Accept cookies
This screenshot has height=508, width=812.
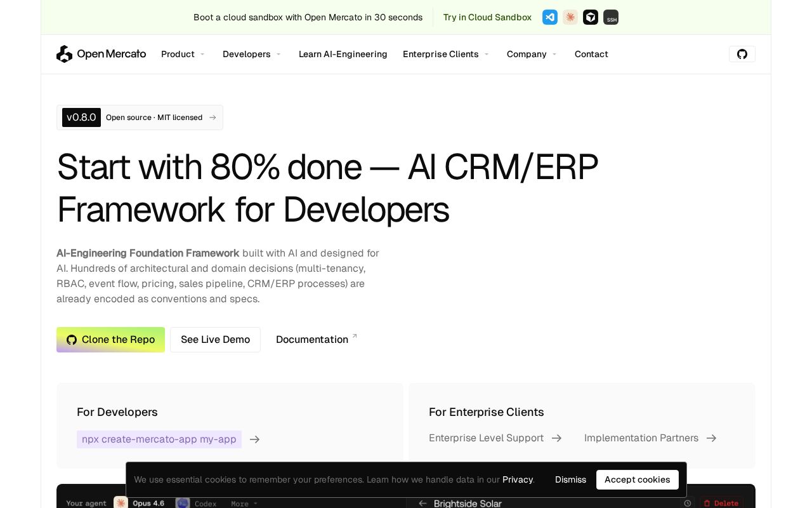click(637, 479)
